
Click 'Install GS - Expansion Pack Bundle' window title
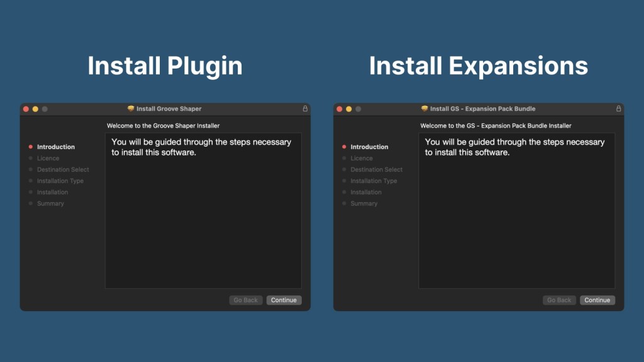point(482,108)
